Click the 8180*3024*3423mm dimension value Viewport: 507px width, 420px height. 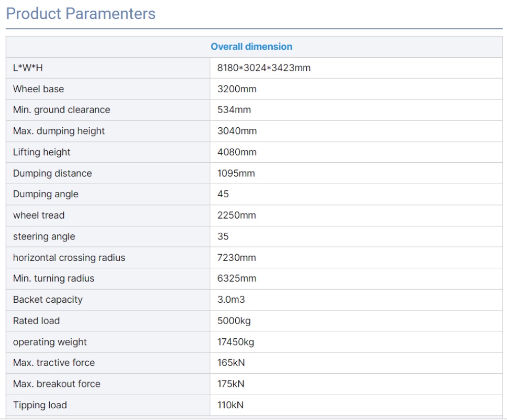coord(264,68)
